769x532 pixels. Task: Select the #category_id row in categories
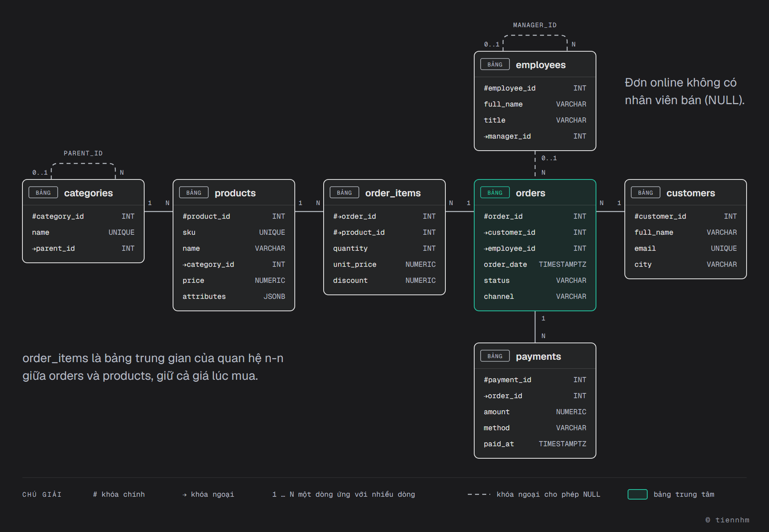tap(83, 216)
